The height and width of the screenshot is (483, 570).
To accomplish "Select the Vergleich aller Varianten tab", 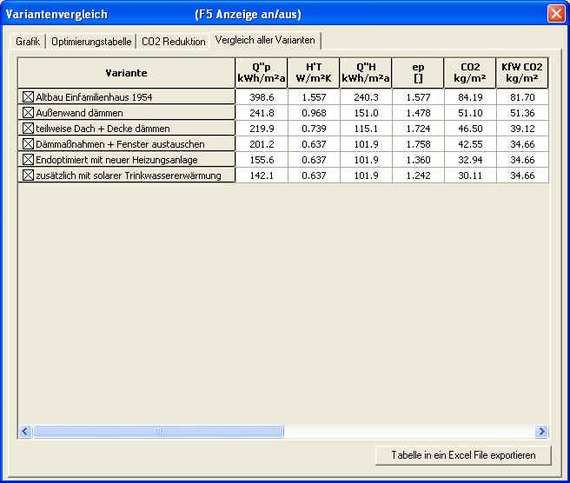I will coord(265,40).
